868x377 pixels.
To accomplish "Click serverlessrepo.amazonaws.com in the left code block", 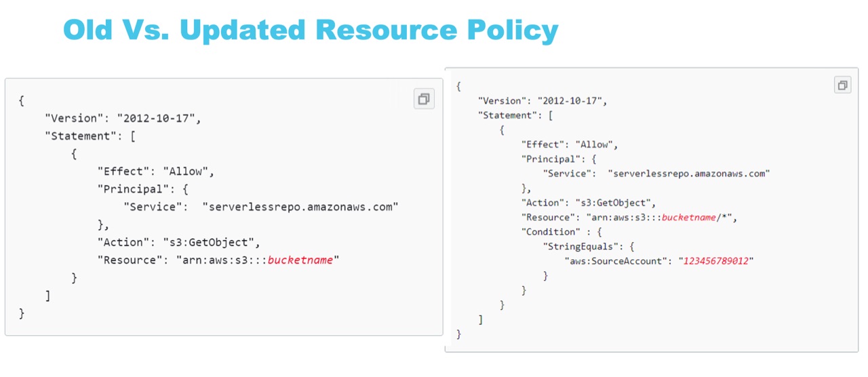I will (x=300, y=207).
